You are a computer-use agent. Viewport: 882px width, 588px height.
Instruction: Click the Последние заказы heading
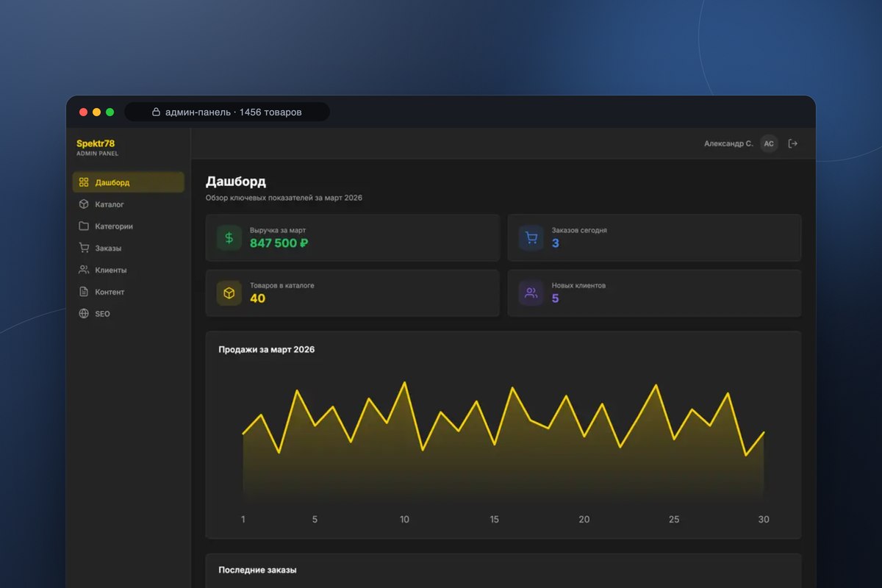point(257,570)
